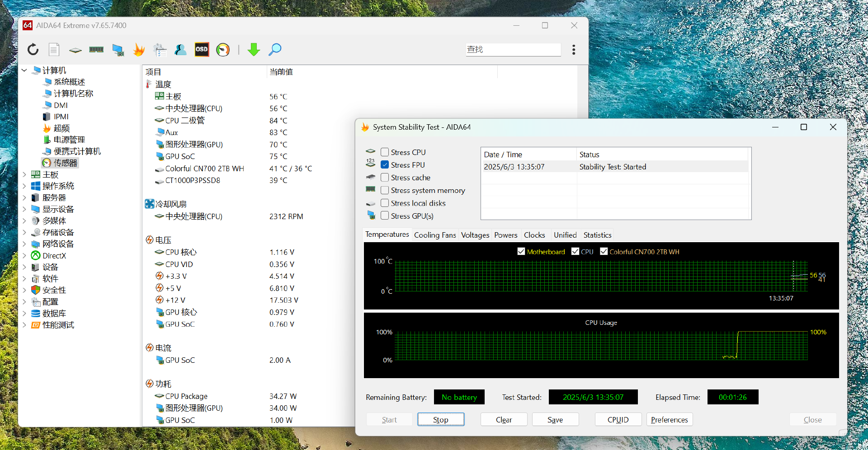Click flame icon in Stability Test title

tap(365, 127)
